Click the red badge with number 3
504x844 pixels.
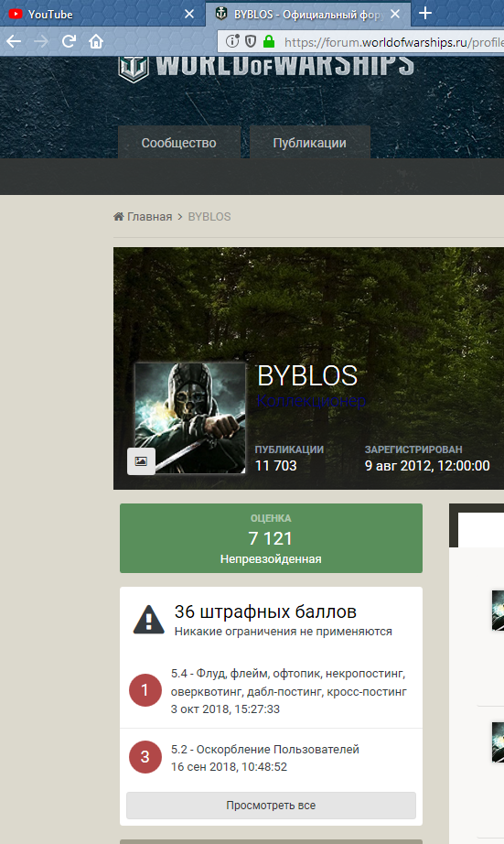coord(145,757)
